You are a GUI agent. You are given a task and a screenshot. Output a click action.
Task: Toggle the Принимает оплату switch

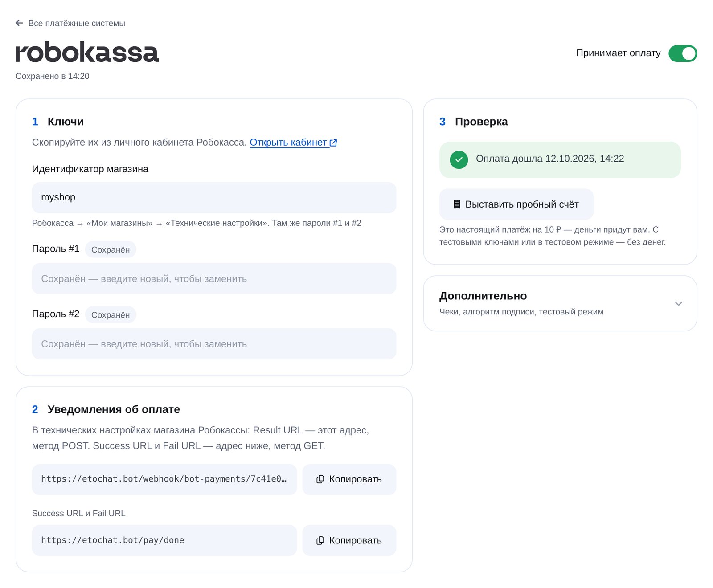tap(683, 53)
